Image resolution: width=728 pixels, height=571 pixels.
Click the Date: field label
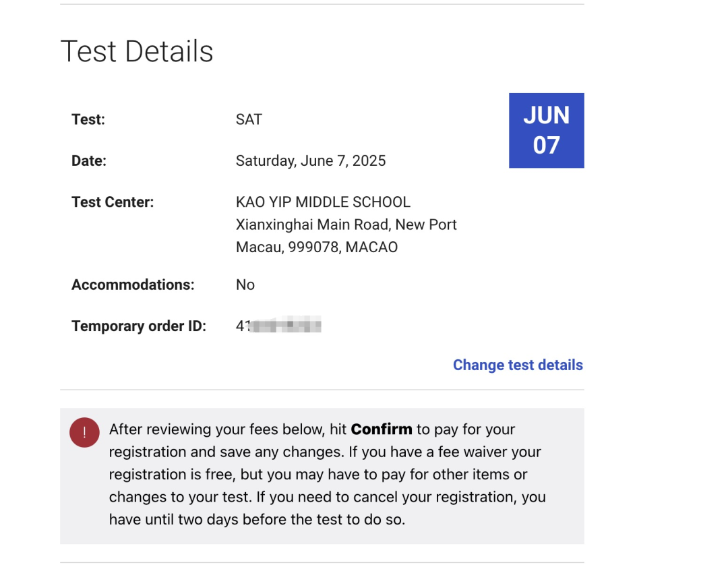pyautogui.click(x=89, y=160)
